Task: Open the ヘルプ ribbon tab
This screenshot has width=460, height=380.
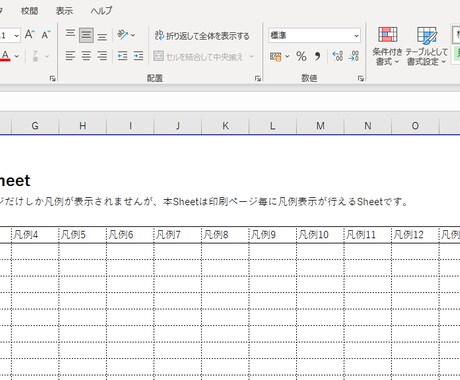Action: 101,11
